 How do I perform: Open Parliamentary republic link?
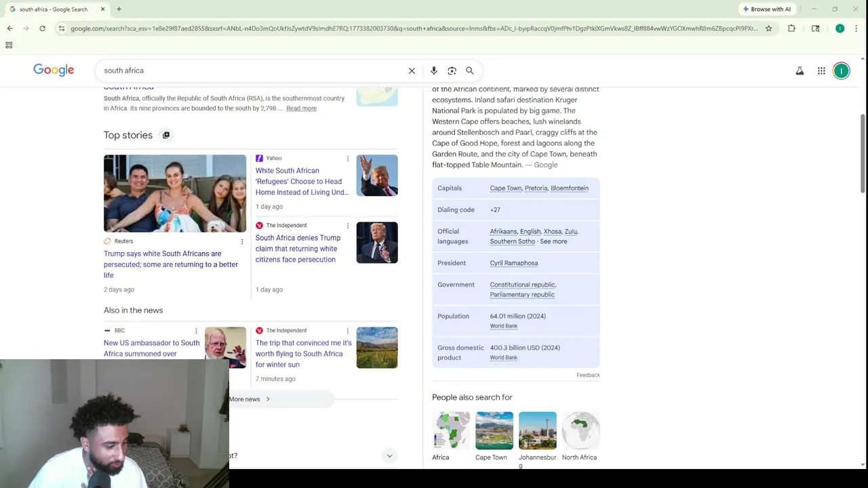[522, 295]
